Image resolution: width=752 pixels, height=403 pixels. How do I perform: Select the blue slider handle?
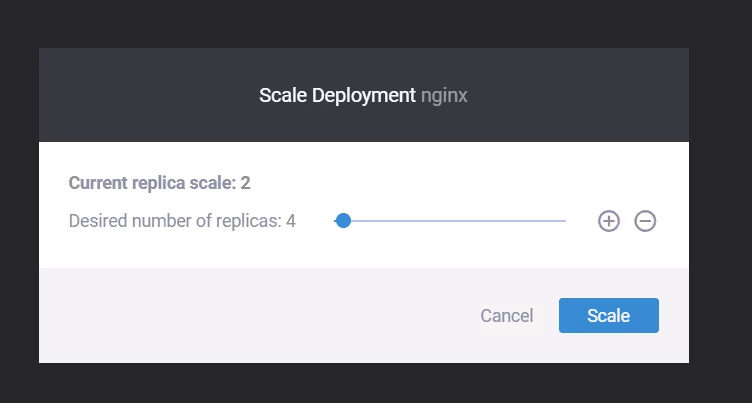point(343,221)
